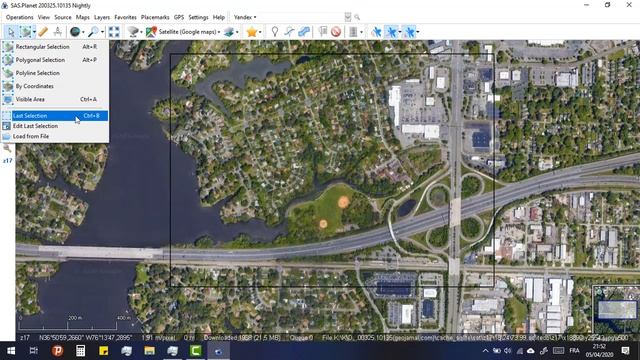Click the Google Maps satellite map icon

[x=151, y=31]
